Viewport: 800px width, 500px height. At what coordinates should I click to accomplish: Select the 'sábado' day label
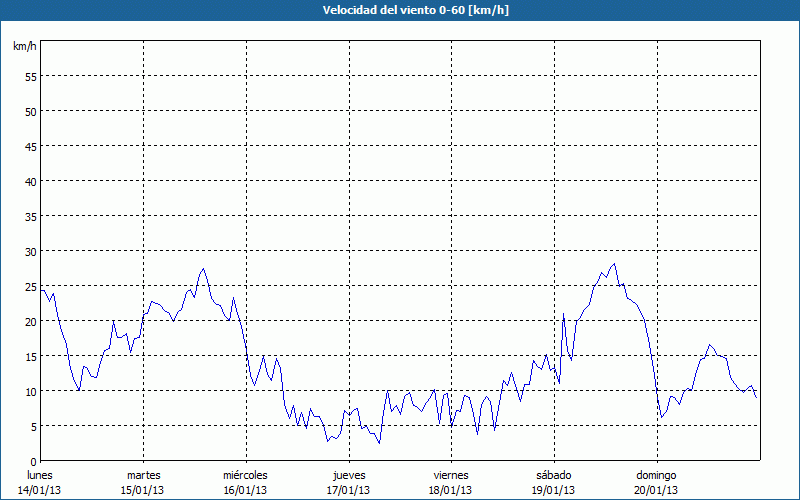pos(553,475)
